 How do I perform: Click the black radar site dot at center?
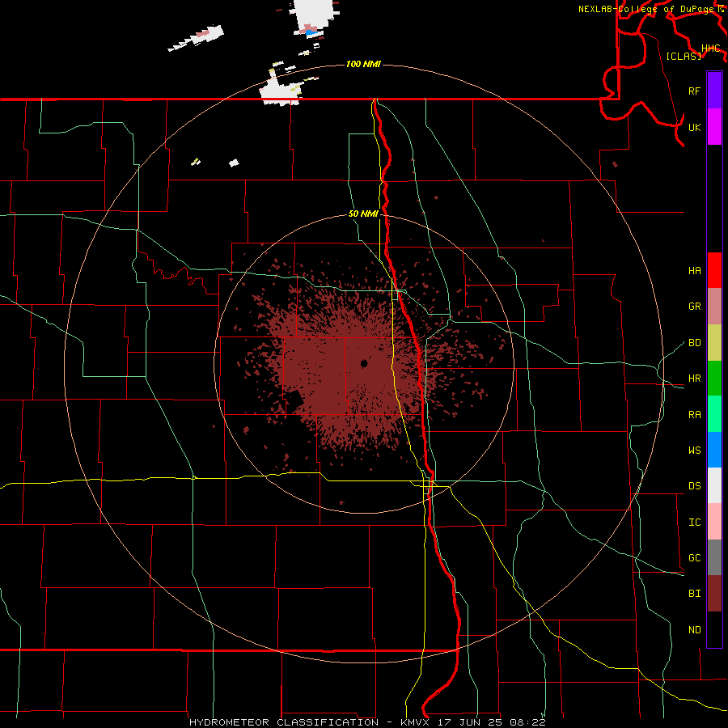point(364,363)
